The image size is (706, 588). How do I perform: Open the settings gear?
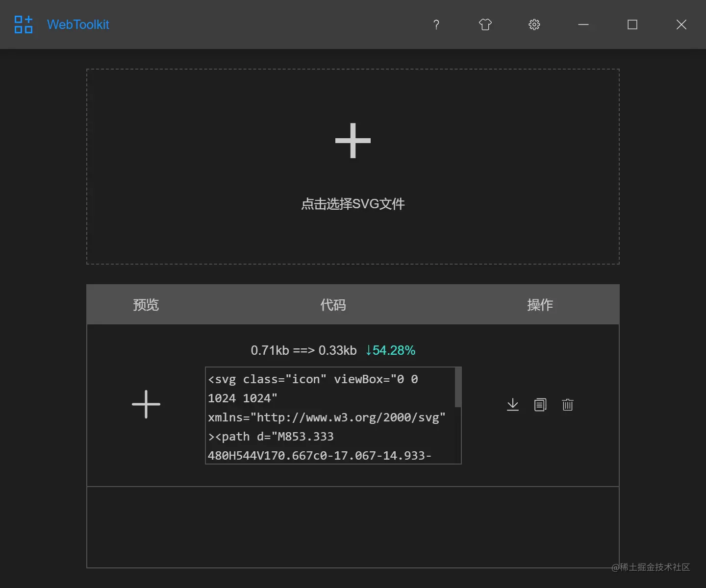(534, 24)
